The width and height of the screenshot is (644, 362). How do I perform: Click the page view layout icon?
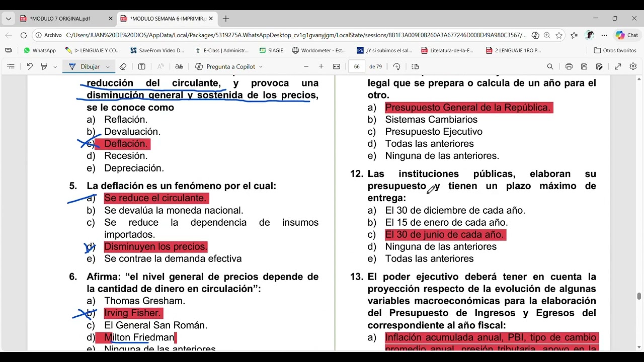[415, 66]
